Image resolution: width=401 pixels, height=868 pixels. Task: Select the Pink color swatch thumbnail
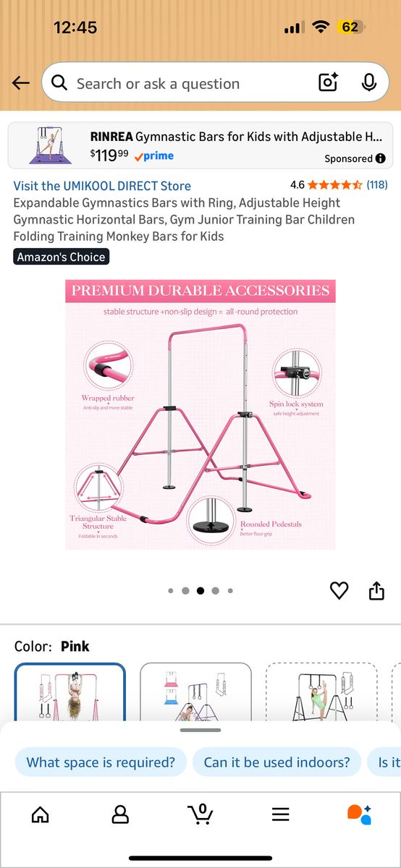point(70,692)
